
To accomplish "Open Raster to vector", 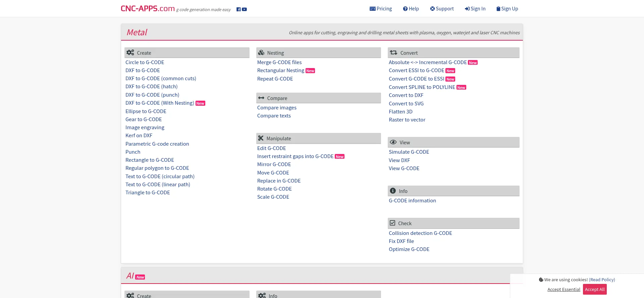I will [x=407, y=119].
